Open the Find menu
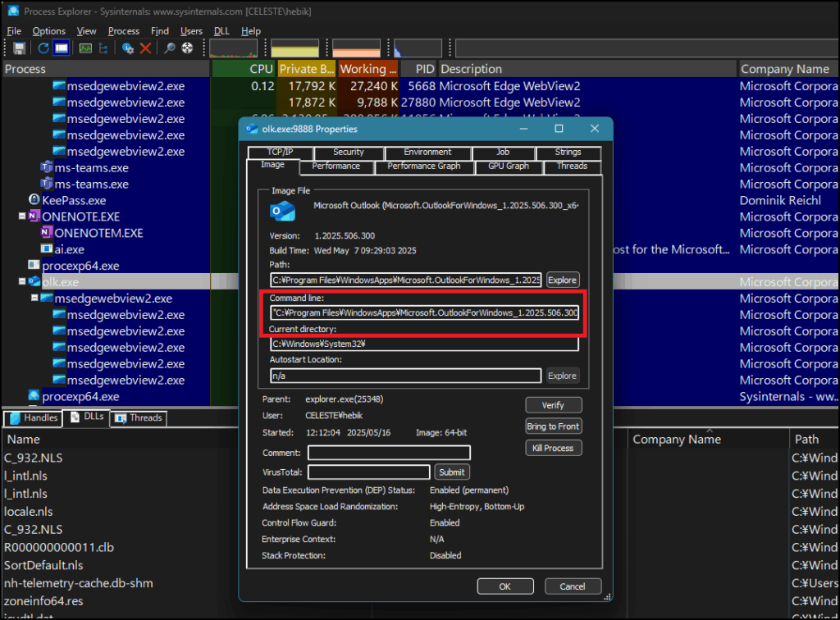 tap(160, 31)
